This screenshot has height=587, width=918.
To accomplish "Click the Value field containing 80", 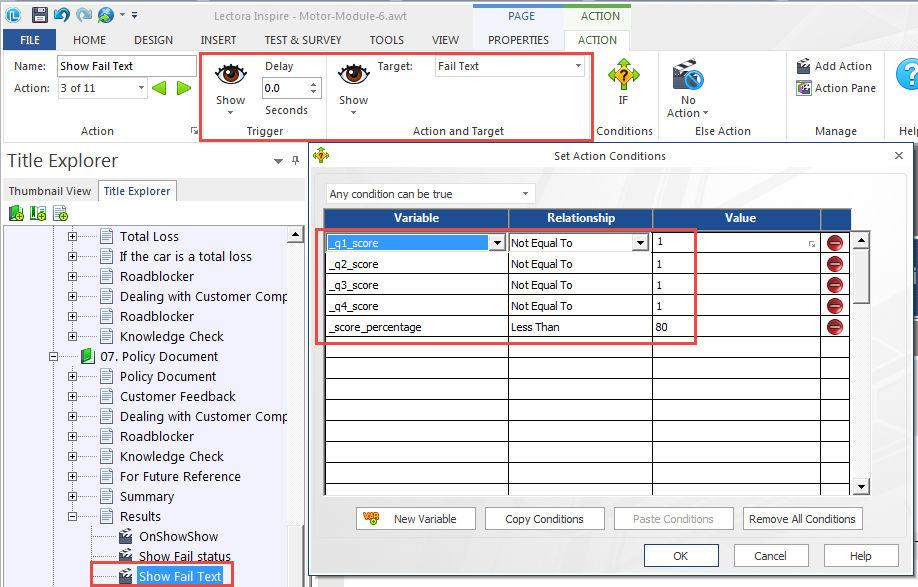I will [x=736, y=327].
